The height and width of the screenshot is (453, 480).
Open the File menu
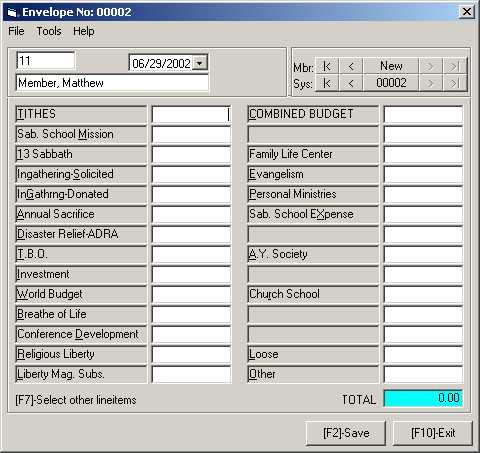[16, 31]
